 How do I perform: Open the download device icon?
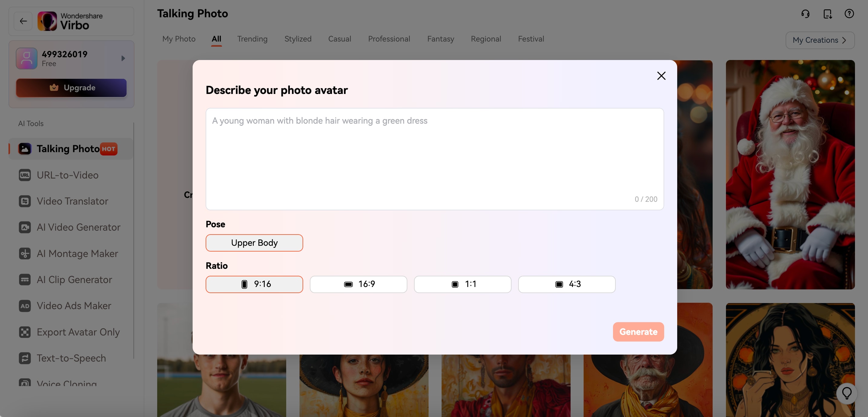point(827,14)
